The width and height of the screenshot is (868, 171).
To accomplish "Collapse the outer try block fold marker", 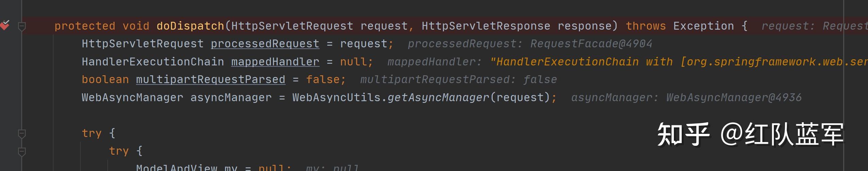I will pyautogui.click(x=22, y=134).
